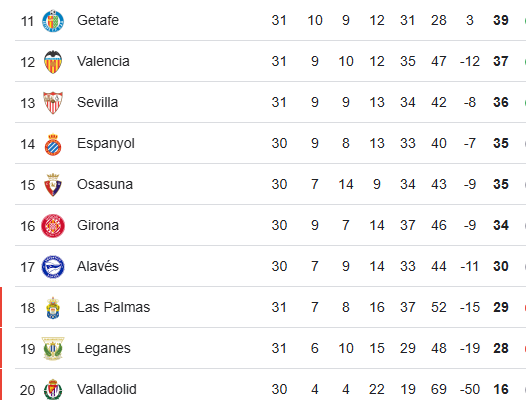Click the Valencia bat crest icon

[x=53, y=62]
